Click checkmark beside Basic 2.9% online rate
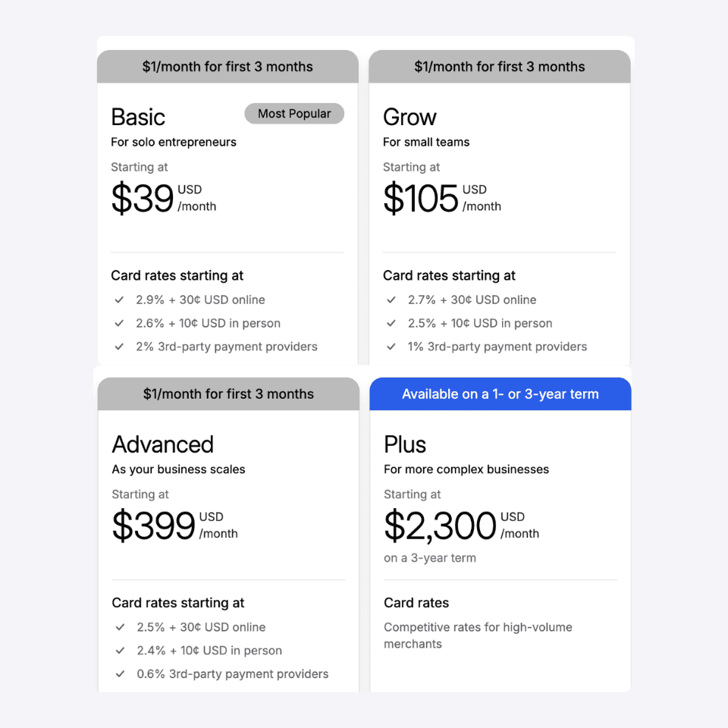The height and width of the screenshot is (728, 728). 119,300
